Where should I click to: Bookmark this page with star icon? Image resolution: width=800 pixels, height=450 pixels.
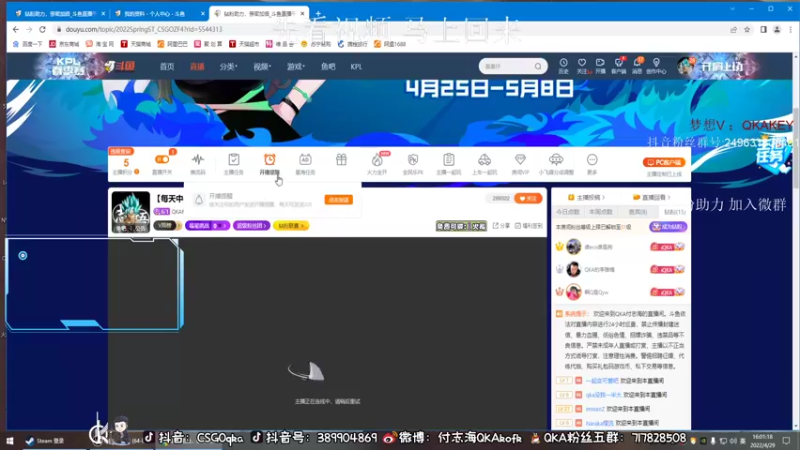(x=747, y=30)
